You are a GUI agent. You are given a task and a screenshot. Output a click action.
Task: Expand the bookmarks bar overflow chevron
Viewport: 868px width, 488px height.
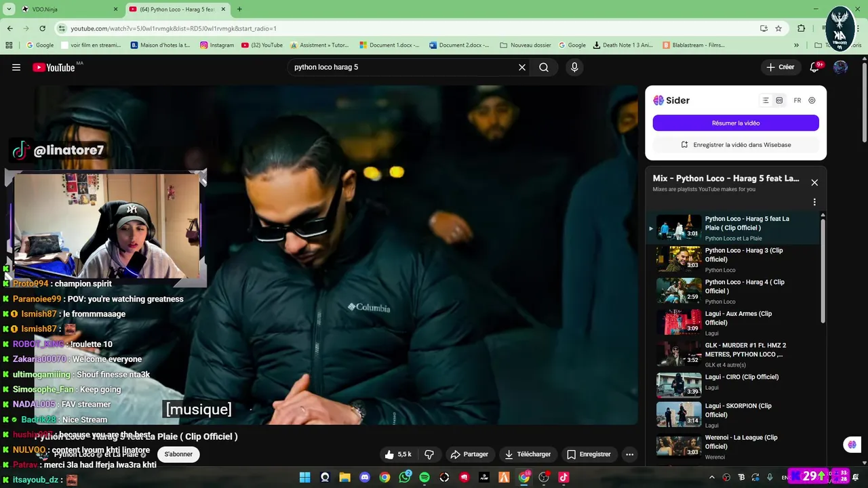(796, 45)
